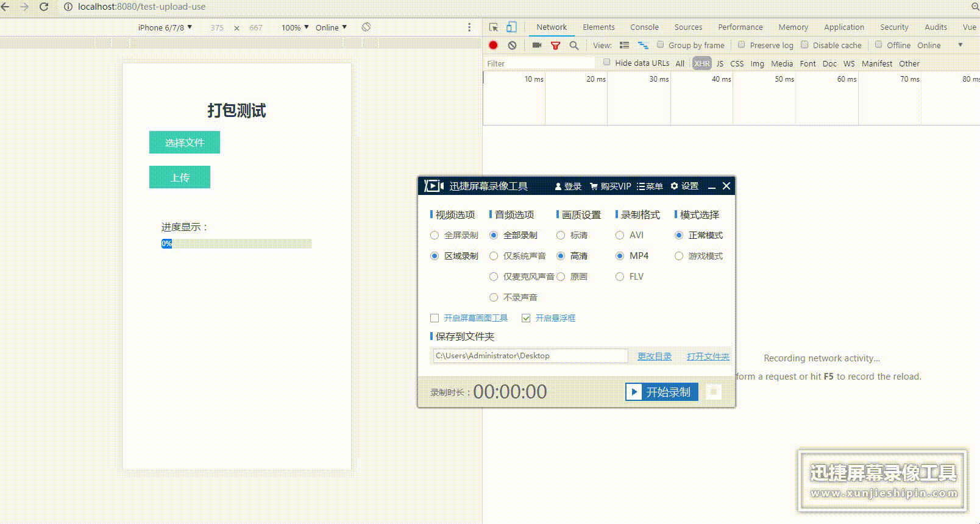
Task: Click the save folder path field
Action: pos(530,356)
